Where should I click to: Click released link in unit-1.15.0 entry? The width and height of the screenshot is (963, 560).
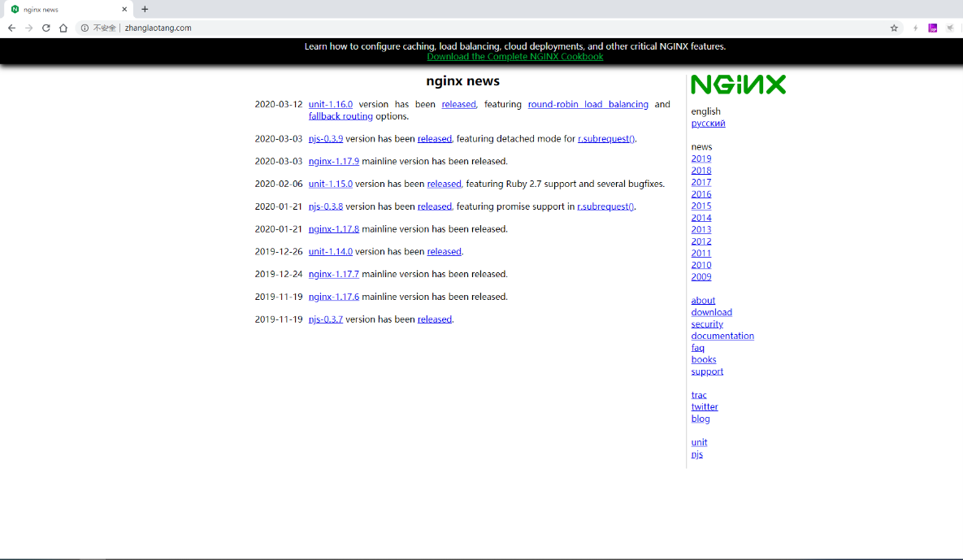tap(444, 184)
